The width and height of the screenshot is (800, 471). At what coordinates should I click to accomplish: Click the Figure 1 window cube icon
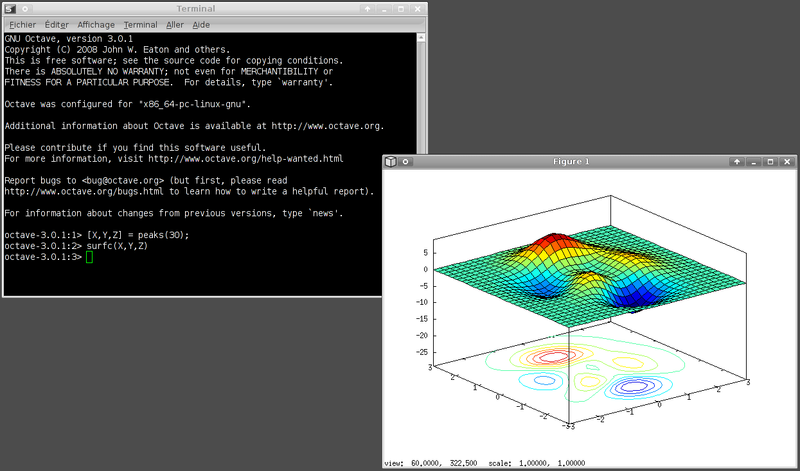(x=392, y=161)
